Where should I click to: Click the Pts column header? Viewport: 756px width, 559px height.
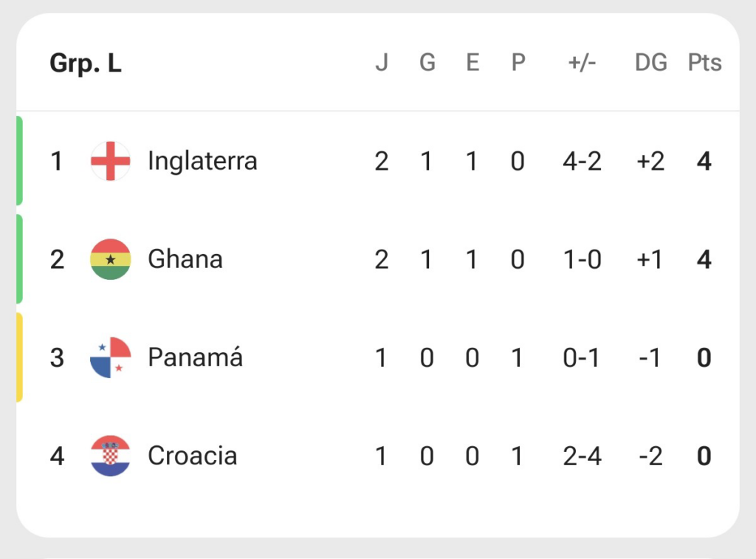point(704,63)
